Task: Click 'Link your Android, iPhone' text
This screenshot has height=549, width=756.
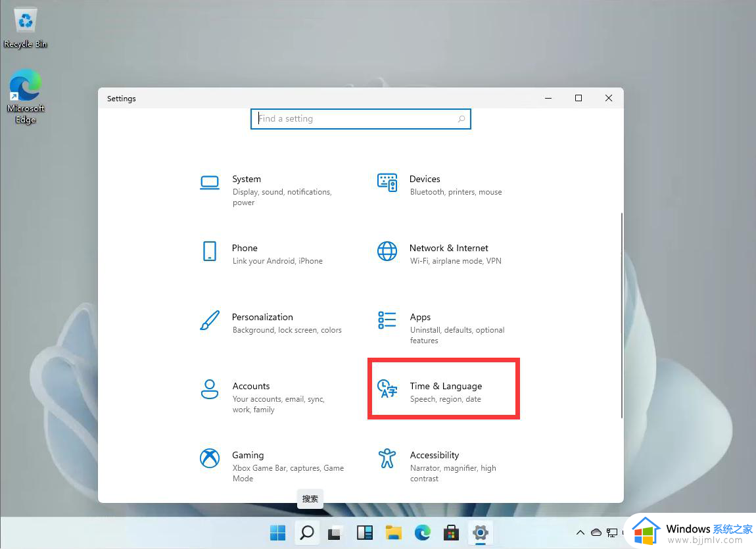Action: (277, 261)
